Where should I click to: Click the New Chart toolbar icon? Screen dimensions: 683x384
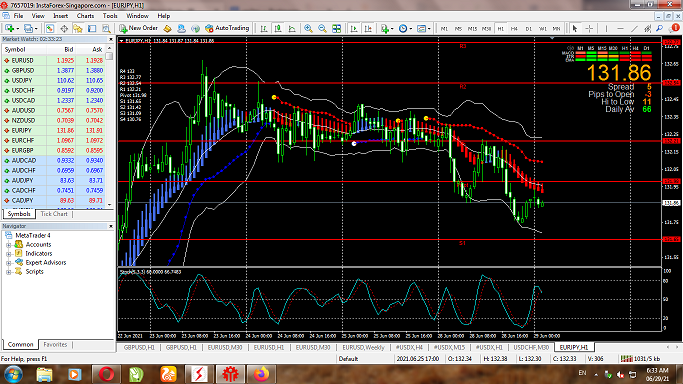click(9, 28)
